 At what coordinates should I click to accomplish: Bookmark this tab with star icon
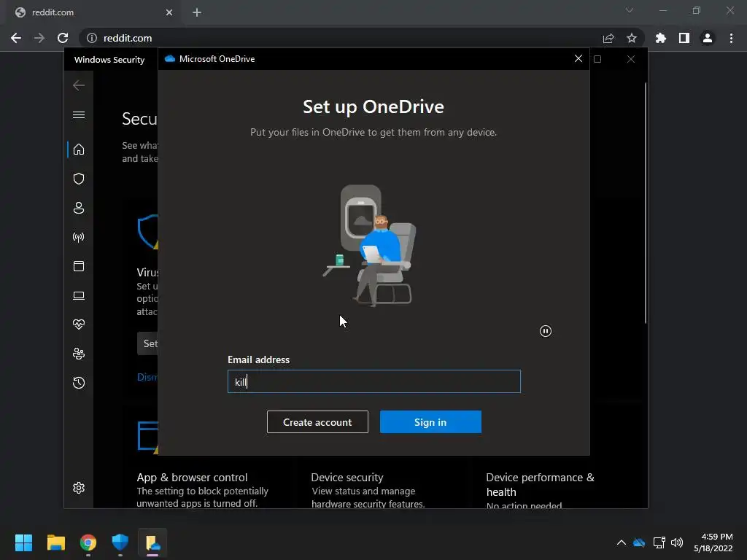click(x=632, y=38)
